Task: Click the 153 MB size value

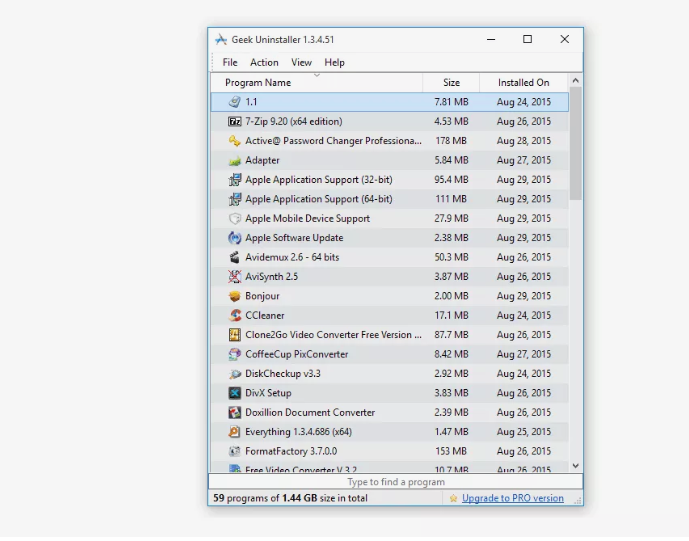Action: coord(451,451)
